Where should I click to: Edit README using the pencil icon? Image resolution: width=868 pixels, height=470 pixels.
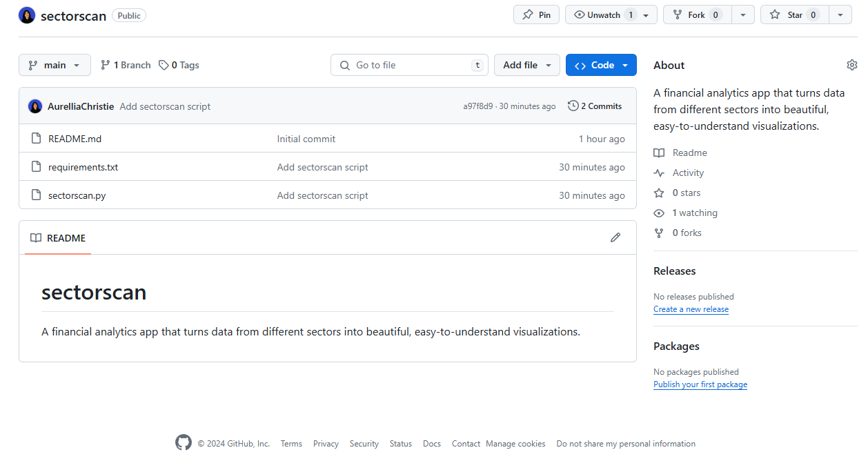(x=615, y=237)
